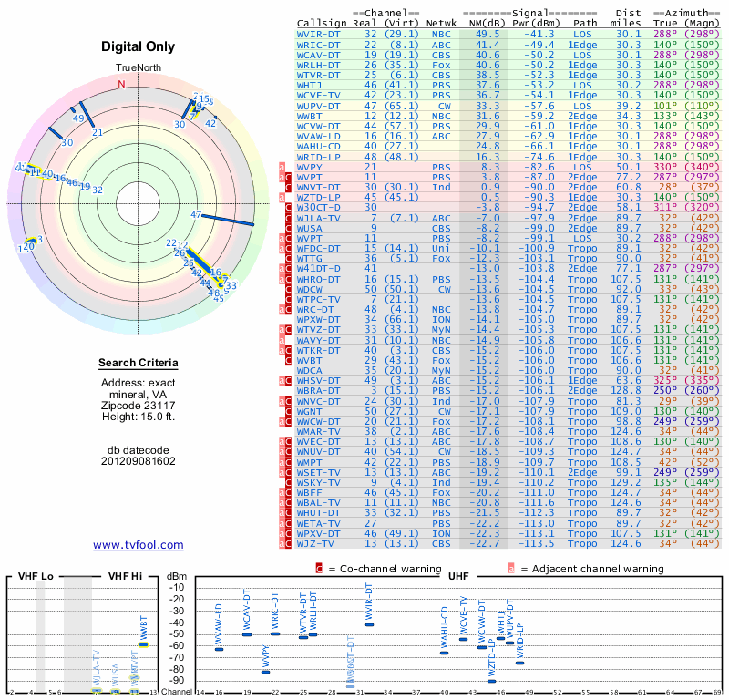Viewport: 729px width, 700px height.
Task: Open the www.tvfool.com link
Action: pyautogui.click(x=139, y=545)
